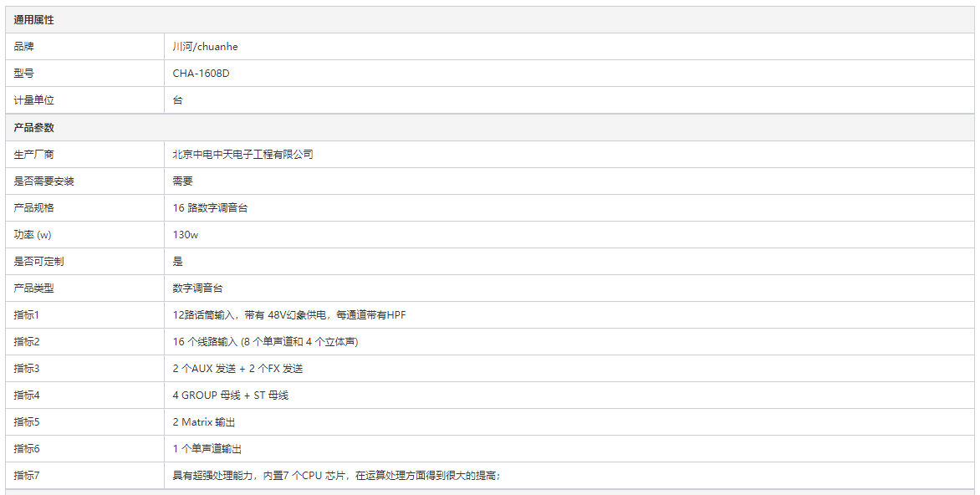
Task: Select the 通用属性 section header
Action: tap(489, 20)
